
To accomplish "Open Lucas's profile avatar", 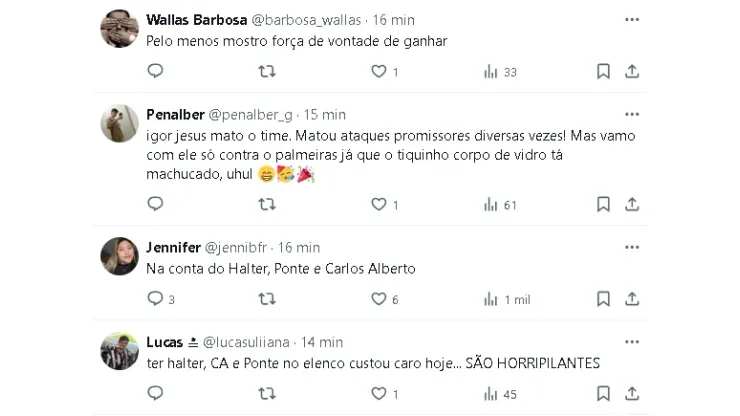I will [120, 351].
